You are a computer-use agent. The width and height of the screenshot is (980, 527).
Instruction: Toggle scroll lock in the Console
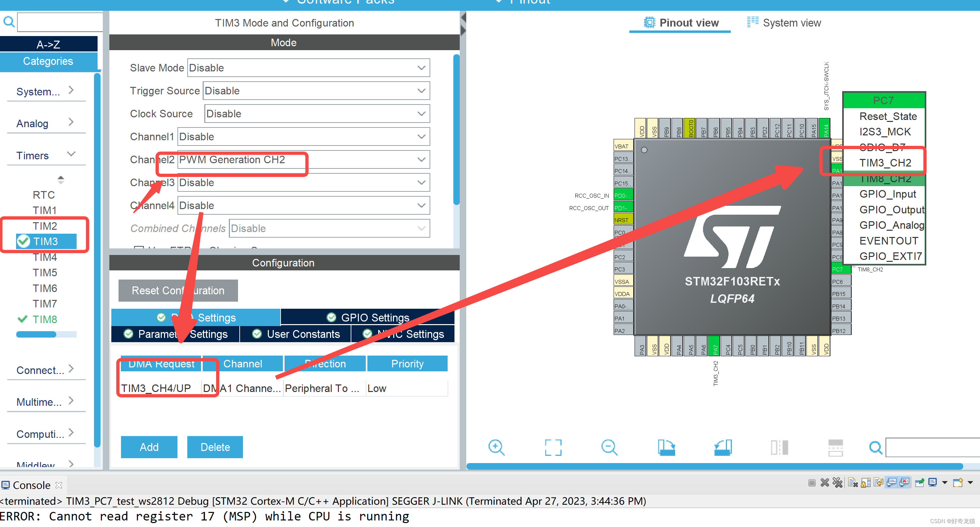(x=866, y=482)
